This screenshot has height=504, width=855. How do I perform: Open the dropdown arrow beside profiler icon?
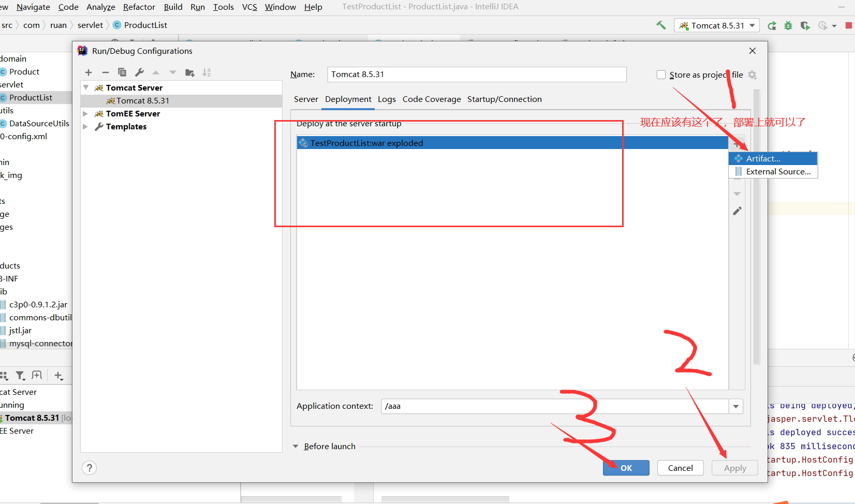click(834, 26)
